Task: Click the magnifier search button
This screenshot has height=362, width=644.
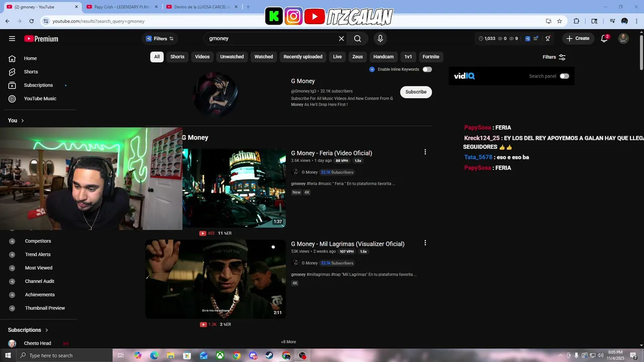Action: coord(357,39)
